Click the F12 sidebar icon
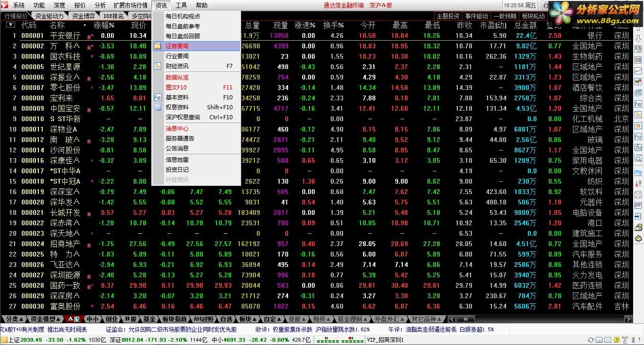Screen dimensions: 644x345 (638, 136)
